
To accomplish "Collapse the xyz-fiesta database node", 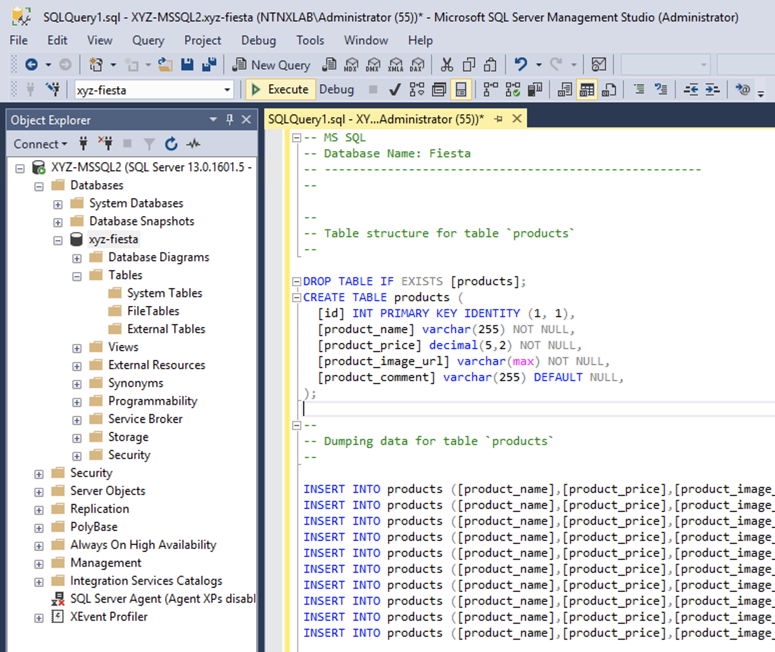I will [58, 241].
